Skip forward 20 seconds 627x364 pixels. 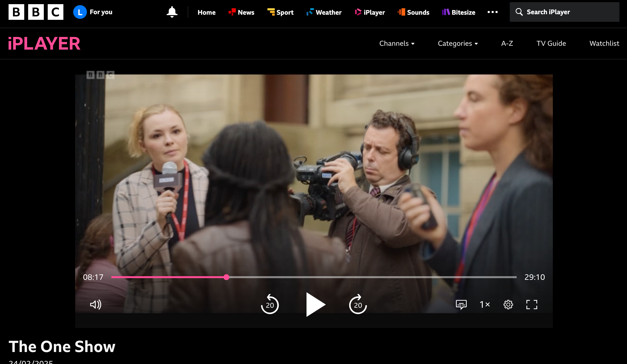[x=358, y=304]
